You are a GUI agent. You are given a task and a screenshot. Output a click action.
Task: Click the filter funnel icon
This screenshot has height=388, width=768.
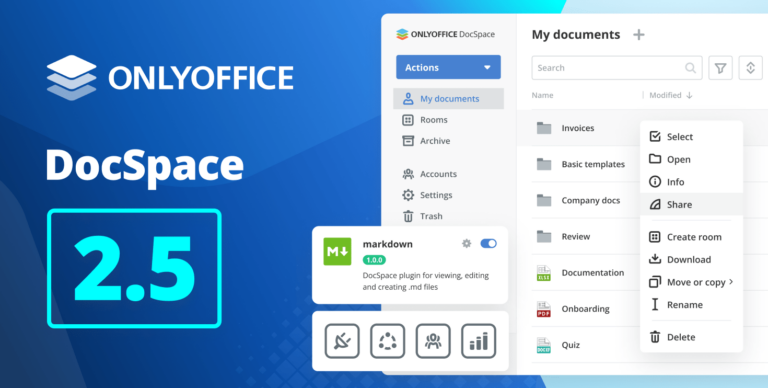click(x=720, y=68)
